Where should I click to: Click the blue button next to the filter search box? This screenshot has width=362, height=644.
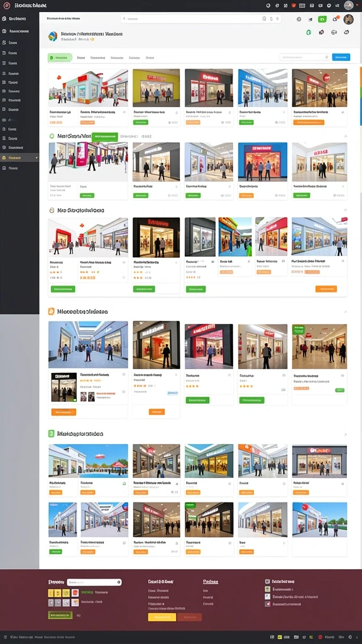click(x=341, y=57)
